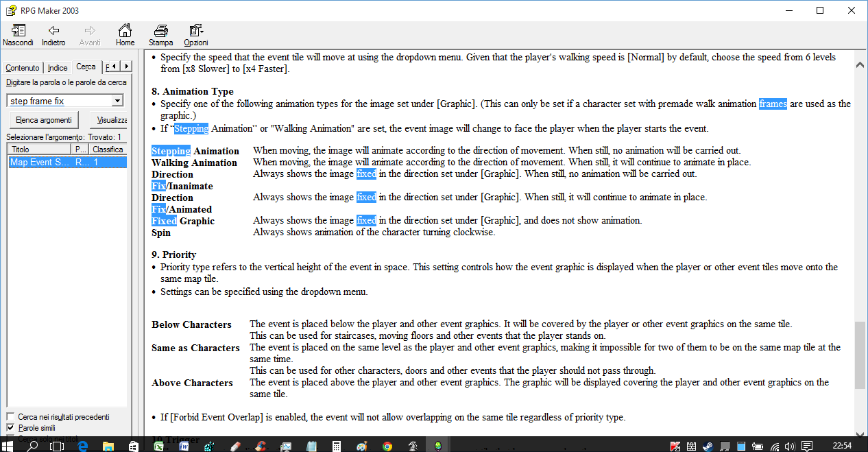
Task: Open File Explorer from the taskbar
Action: pos(108,445)
